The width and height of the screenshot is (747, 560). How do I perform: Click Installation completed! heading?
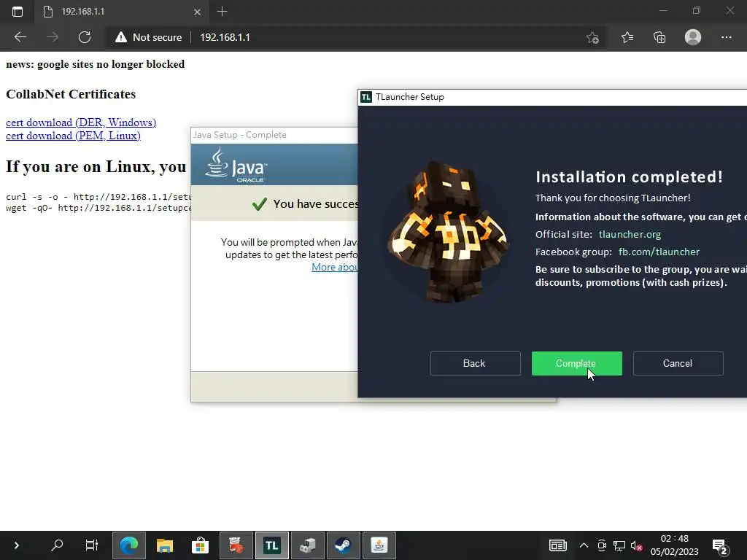coord(629,177)
